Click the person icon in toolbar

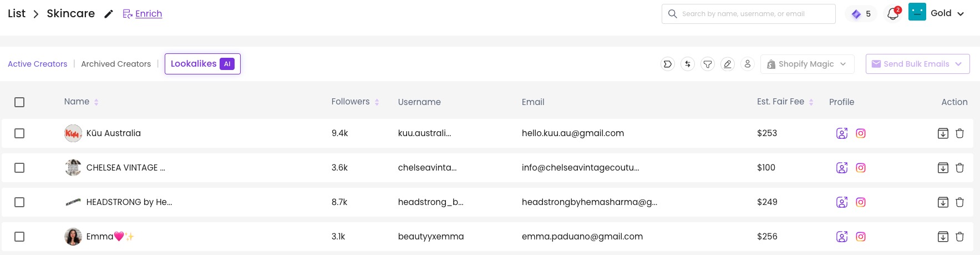[x=748, y=64]
